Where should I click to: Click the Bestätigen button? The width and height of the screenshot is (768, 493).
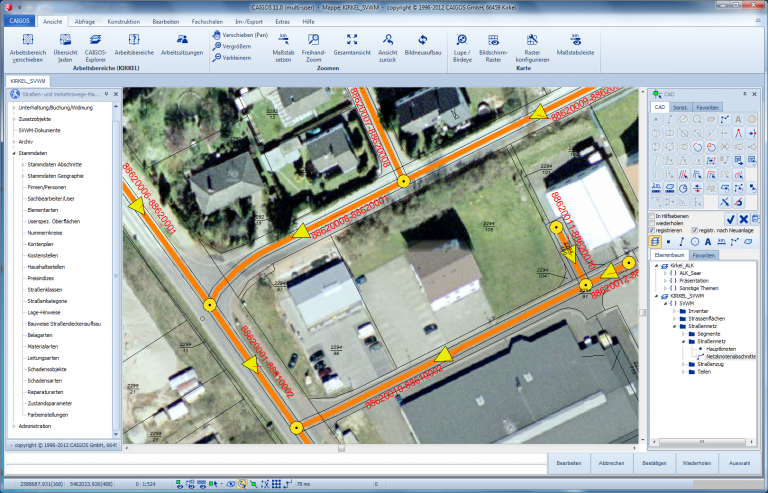click(x=654, y=464)
